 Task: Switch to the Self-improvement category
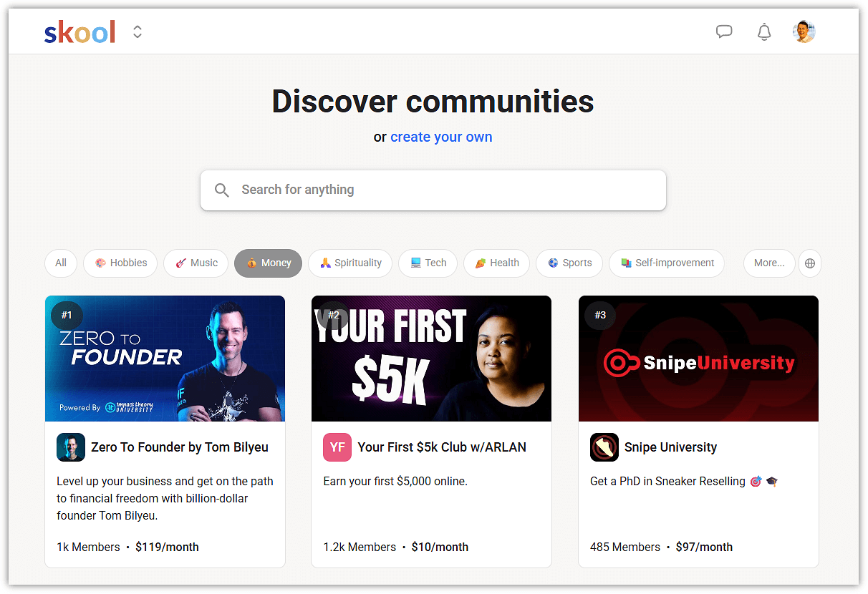point(666,263)
